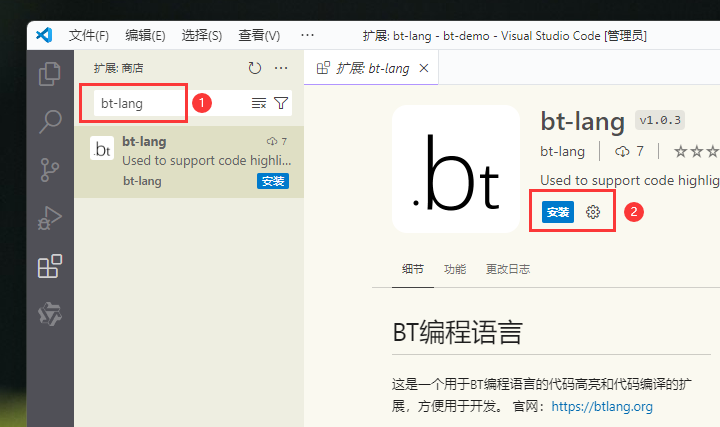Switch to the 细节 details tab
This screenshot has height=427, width=720.
[x=413, y=269]
